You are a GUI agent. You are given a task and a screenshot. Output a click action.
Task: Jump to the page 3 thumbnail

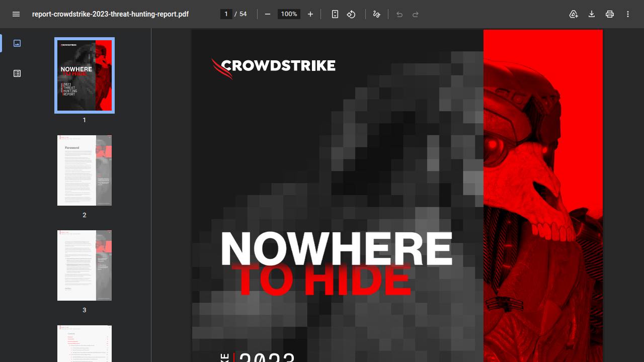tap(85, 265)
